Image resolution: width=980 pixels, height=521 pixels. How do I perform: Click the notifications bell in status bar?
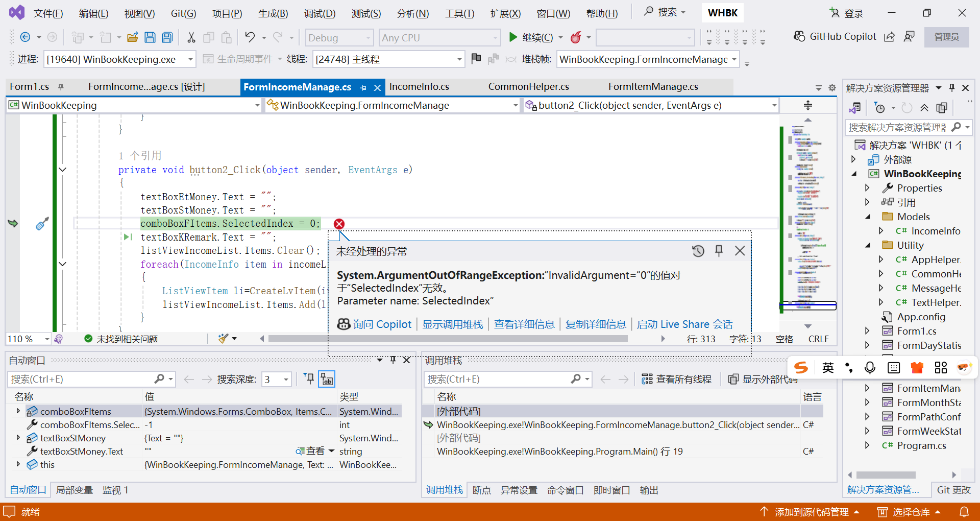click(x=964, y=512)
